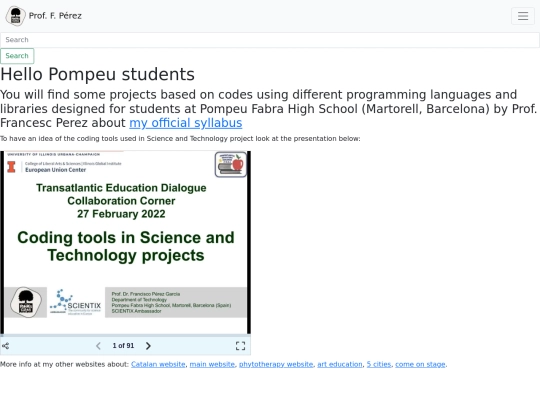Click the green Search button
Screen dimensions: 540x405
[17, 56]
